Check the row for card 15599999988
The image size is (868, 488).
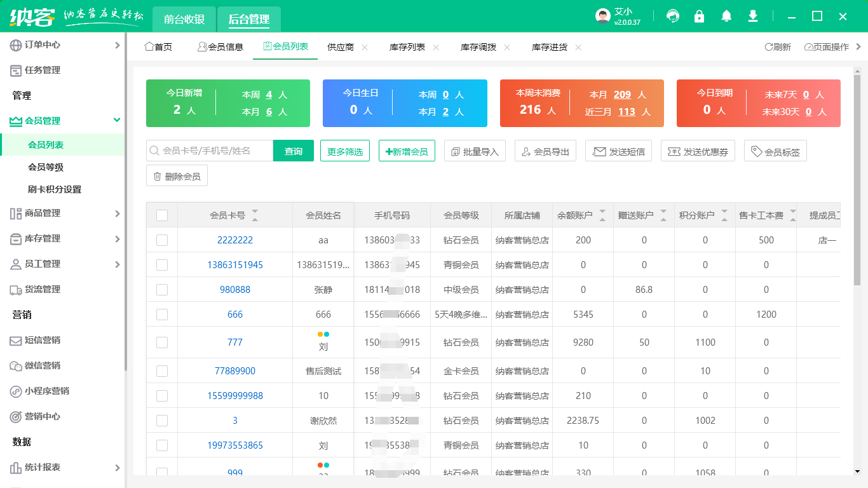click(162, 396)
